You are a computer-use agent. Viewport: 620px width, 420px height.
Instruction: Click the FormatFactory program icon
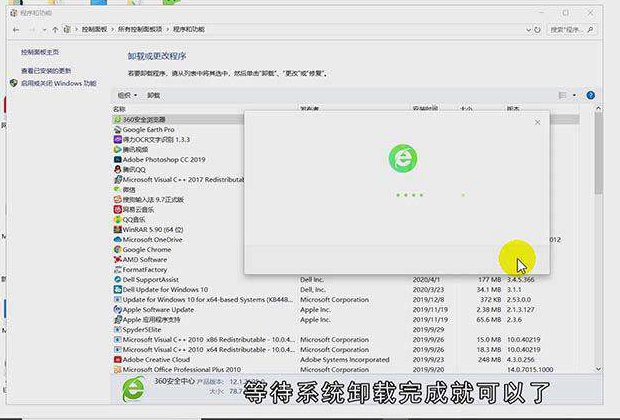click(x=117, y=269)
